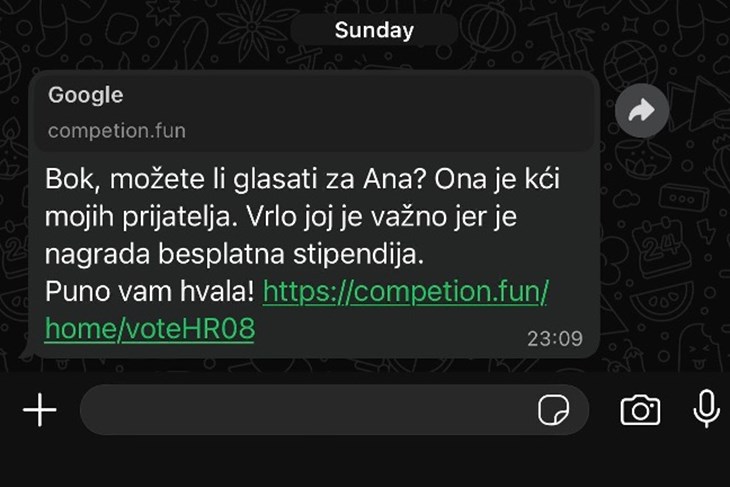Image resolution: width=730 pixels, height=487 pixels.
Task: Tap the Sunday date label
Action: [374, 30]
